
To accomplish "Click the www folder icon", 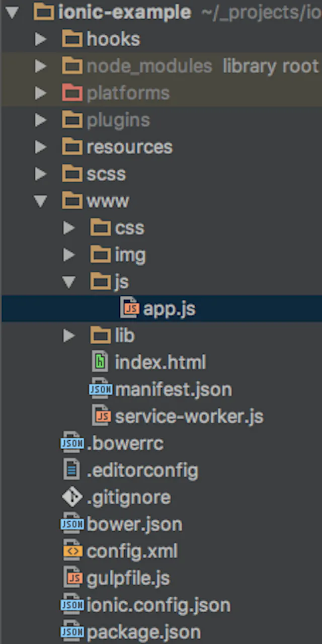I will click(72, 200).
